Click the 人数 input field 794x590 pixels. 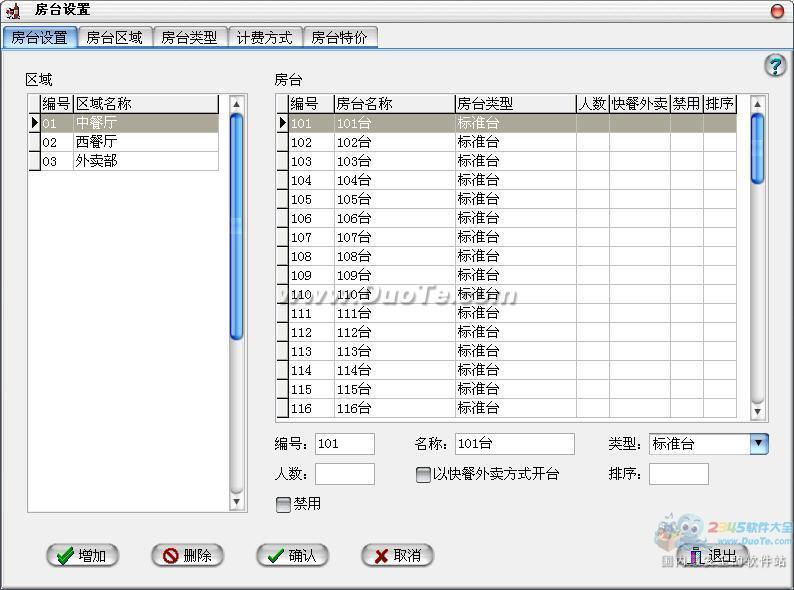tap(344, 474)
